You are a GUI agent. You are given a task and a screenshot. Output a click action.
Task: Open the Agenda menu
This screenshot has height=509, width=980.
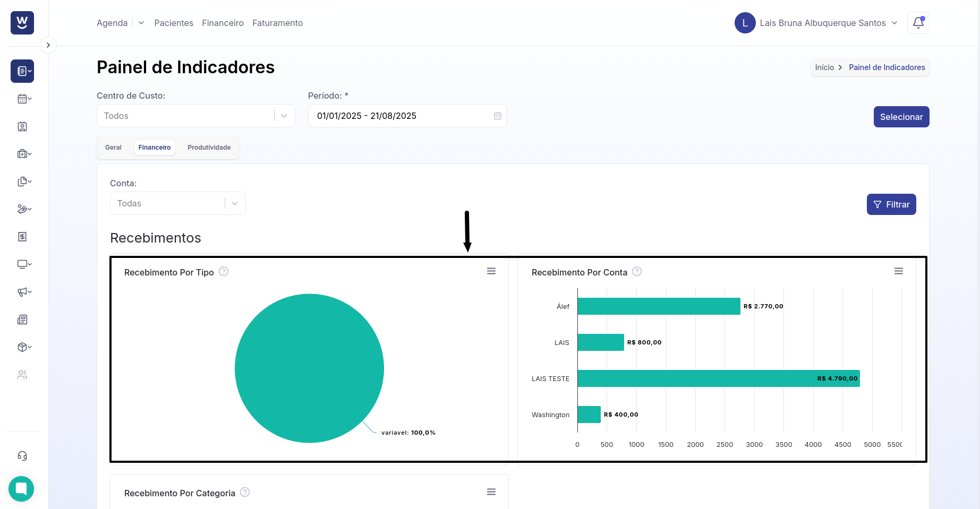coord(112,23)
